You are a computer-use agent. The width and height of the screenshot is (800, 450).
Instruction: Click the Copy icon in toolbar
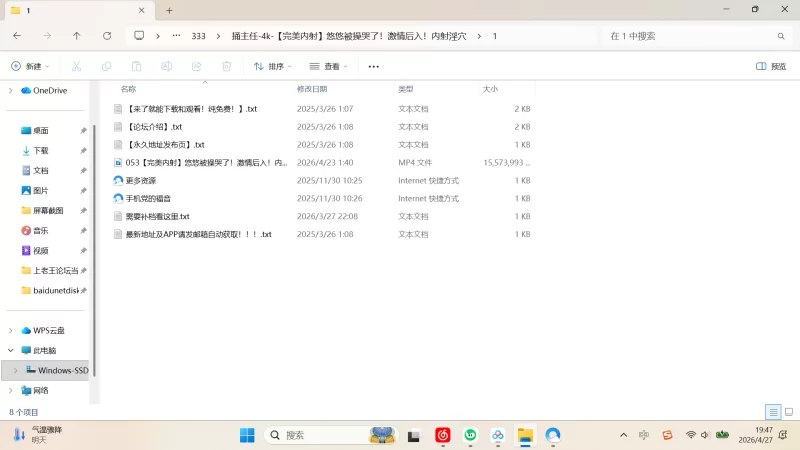(x=107, y=66)
